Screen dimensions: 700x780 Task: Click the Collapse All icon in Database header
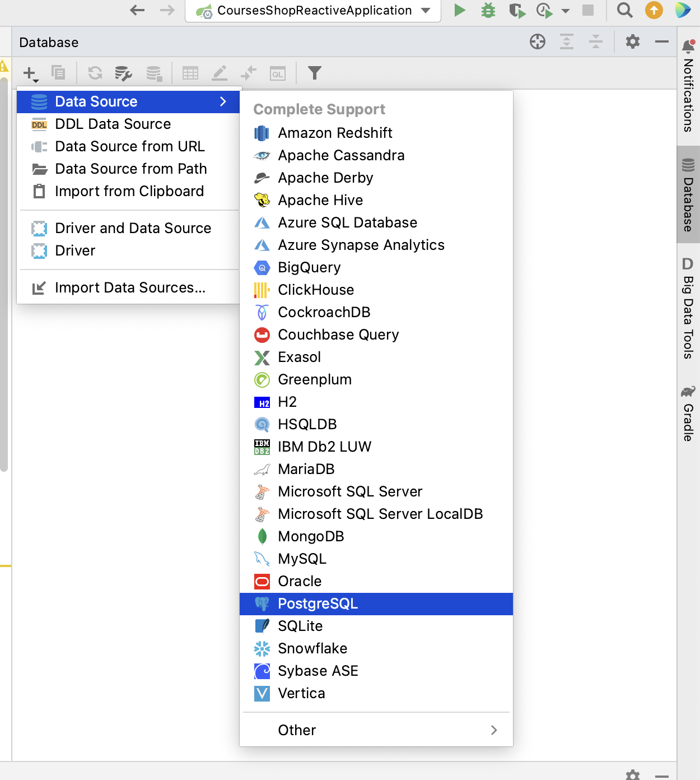click(596, 42)
